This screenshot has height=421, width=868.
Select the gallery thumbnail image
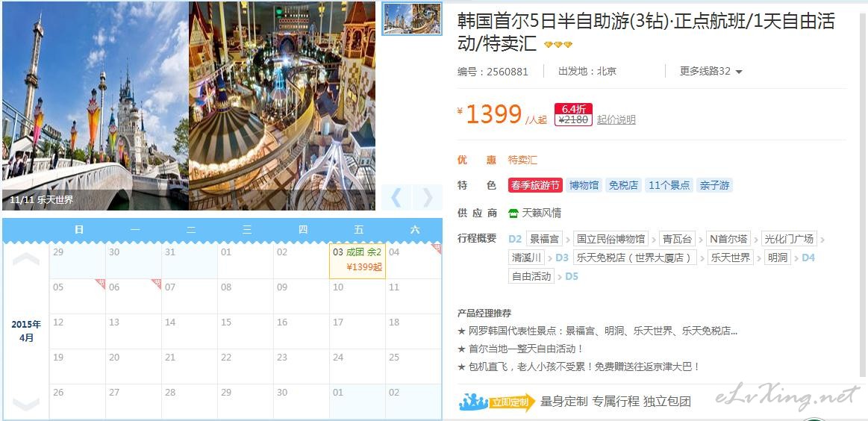pyautogui.click(x=412, y=19)
